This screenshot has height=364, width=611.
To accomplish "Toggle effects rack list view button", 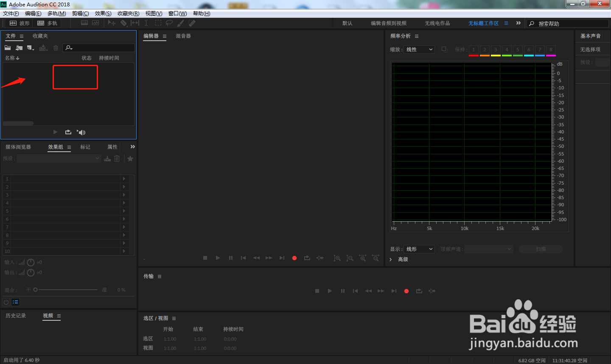I will point(15,302).
